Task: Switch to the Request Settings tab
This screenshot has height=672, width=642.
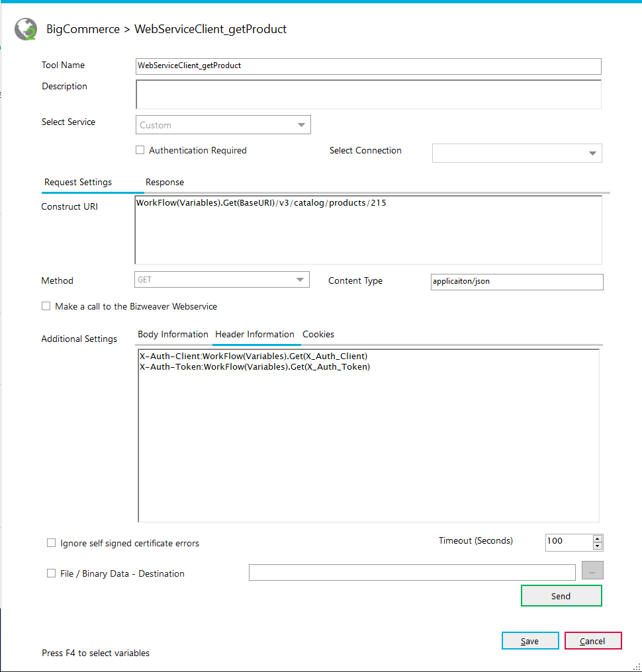Action: coord(78,182)
